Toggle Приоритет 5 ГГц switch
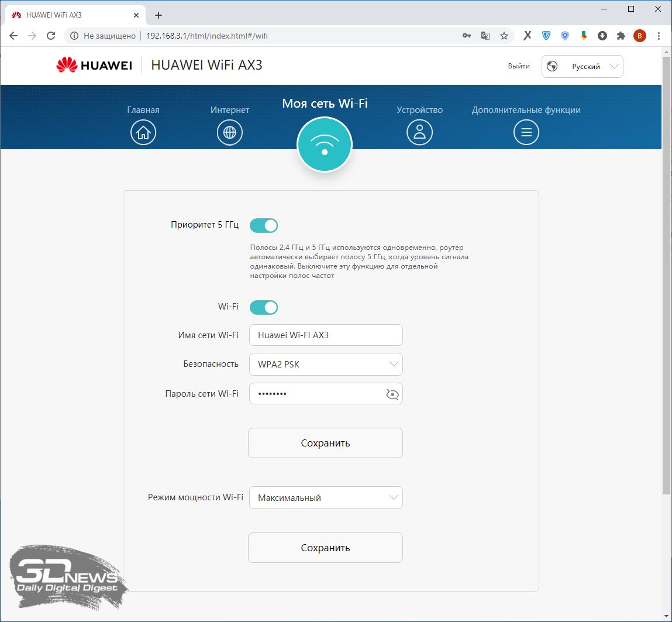672x622 pixels. point(264,225)
